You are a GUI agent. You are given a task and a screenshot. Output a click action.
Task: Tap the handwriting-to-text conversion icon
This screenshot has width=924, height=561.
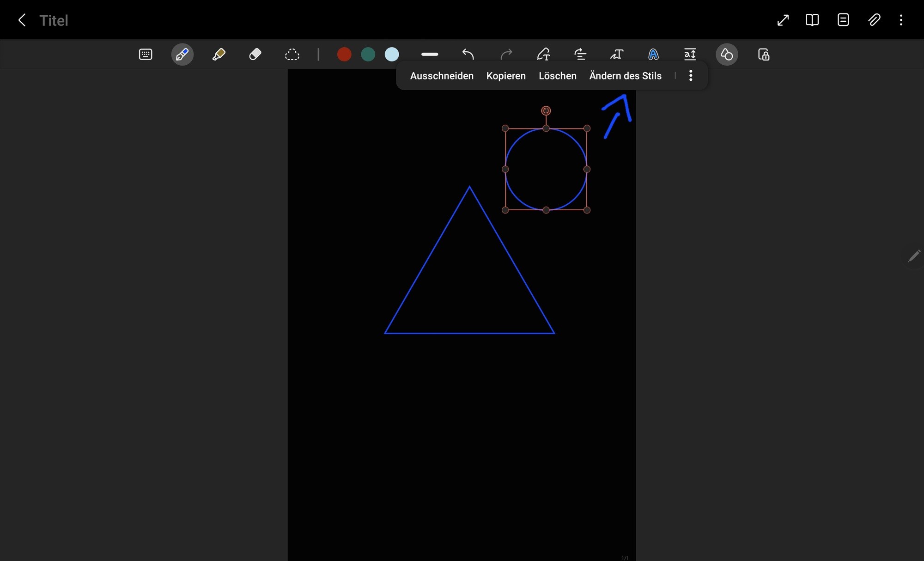pyautogui.click(x=543, y=55)
